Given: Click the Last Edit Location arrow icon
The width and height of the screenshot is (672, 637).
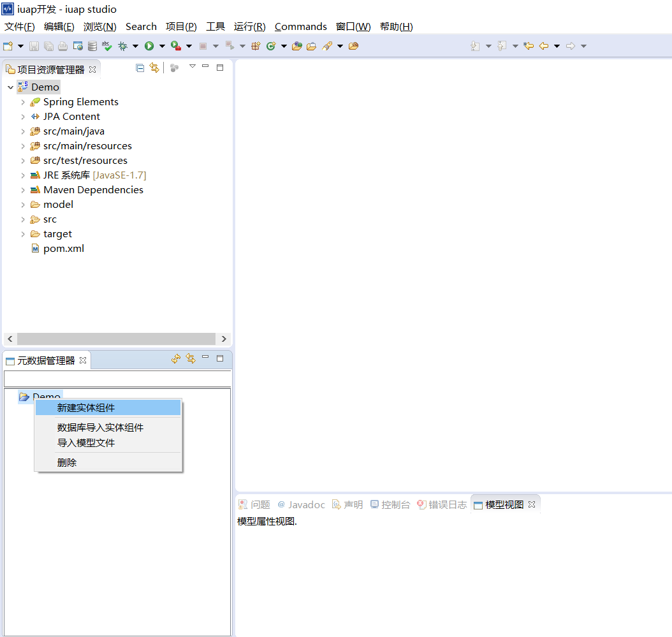Looking at the screenshot, I should [529, 46].
